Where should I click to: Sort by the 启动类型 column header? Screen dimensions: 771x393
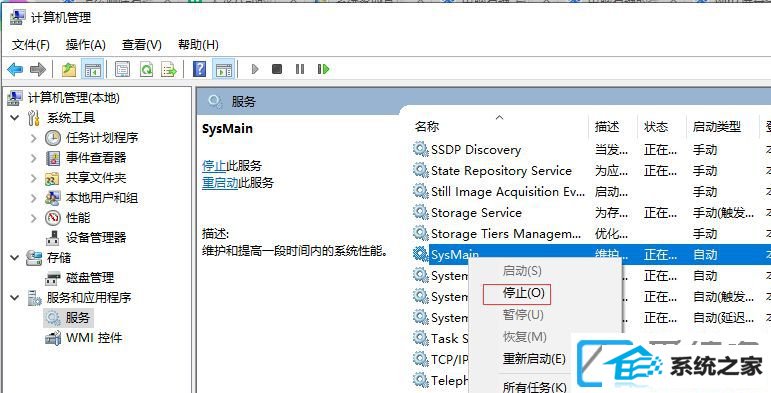tap(717, 127)
